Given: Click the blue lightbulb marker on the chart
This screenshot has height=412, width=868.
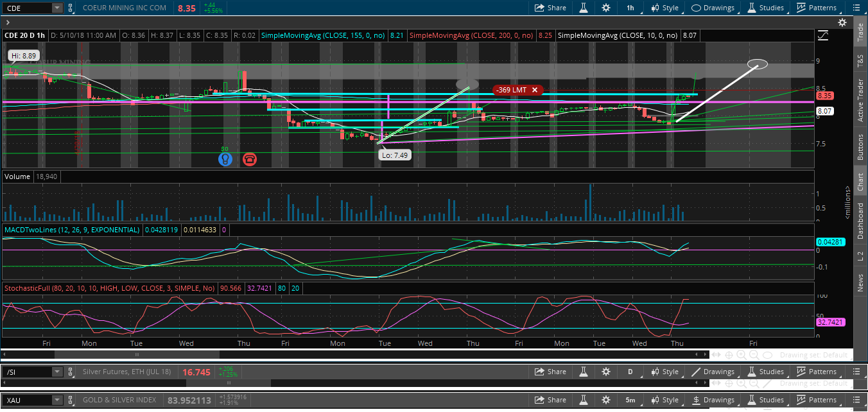Looking at the screenshot, I should click(x=225, y=159).
